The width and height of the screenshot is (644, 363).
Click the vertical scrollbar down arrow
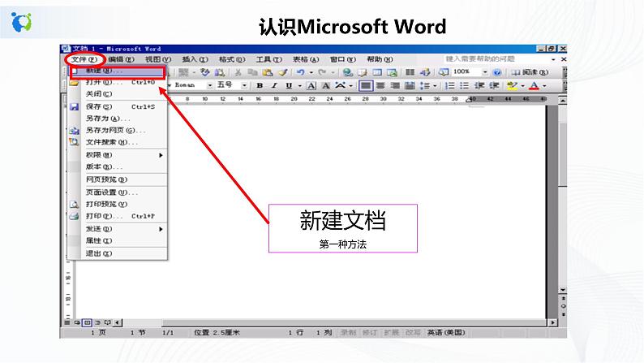point(563,290)
